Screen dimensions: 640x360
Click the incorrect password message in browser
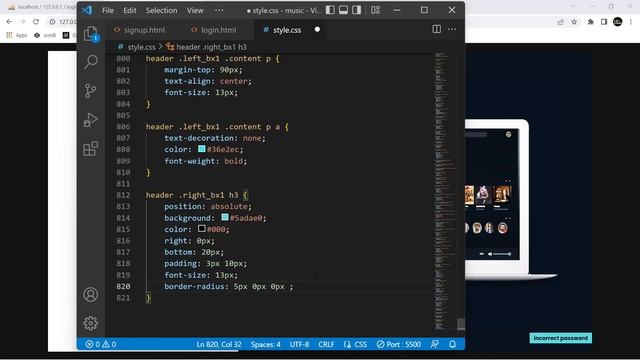pos(560,338)
